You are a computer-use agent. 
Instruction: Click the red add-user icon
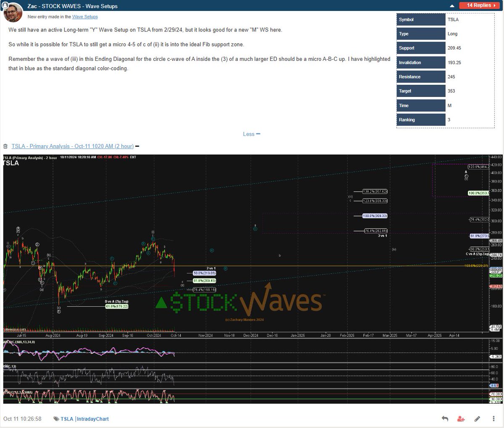click(461, 419)
